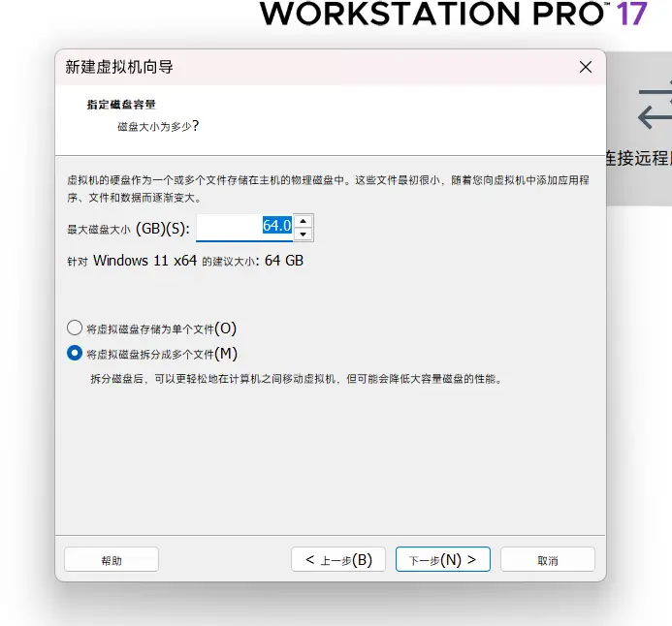
Task: Cancel the wizard with 取消 button
Action: pos(548,559)
